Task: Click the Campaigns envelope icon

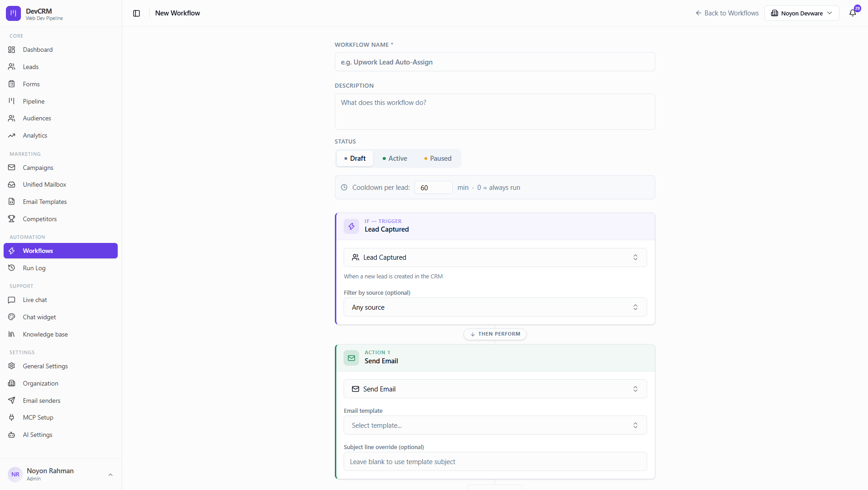Action: pyautogui.click(x=12, y=168)
